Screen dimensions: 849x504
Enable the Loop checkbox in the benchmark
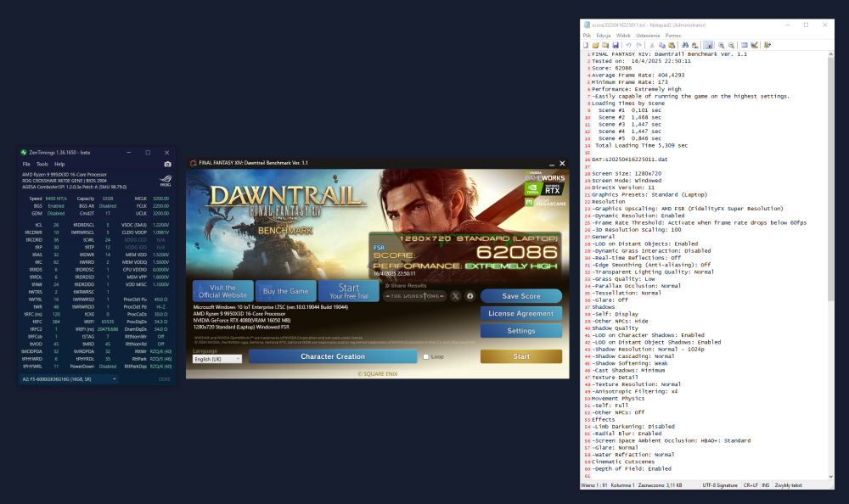[426, 356]
